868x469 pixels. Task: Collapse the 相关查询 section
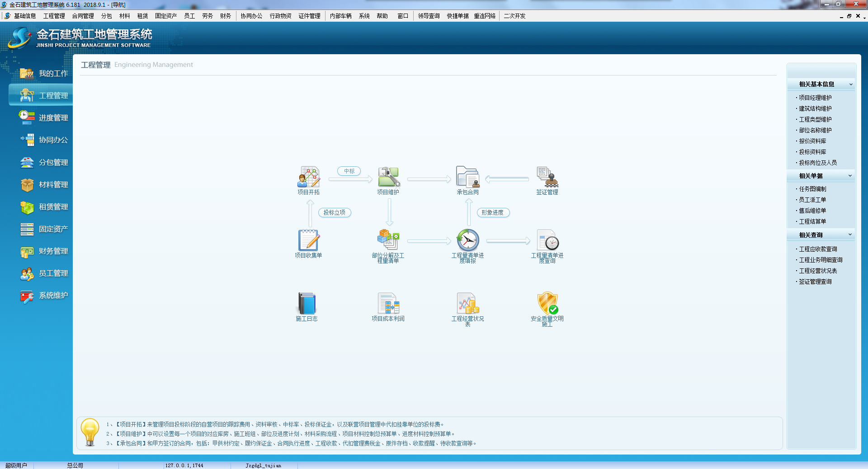(x=850, y=234)
